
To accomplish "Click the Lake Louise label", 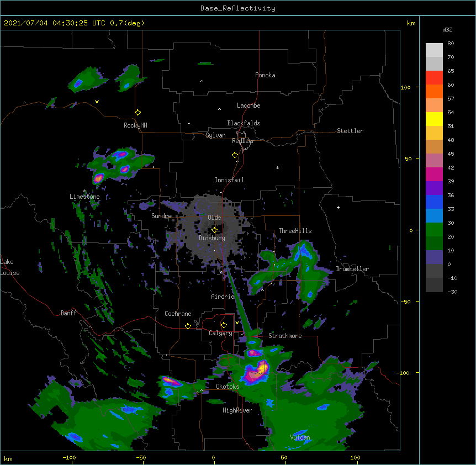I will pyautogui.click(x=10, y=267).
